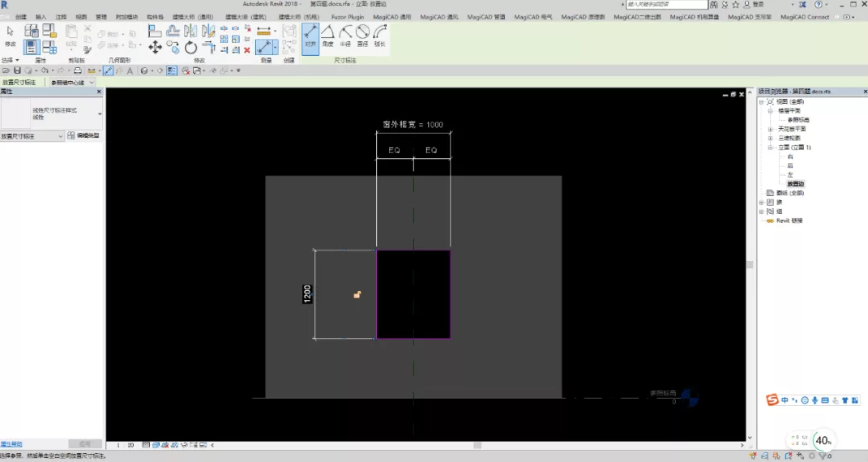Open the 参照墙中心线 dropdown in options bar
Image resolution: width=868 pixels, height=462 pixels.
click(72, 83)
